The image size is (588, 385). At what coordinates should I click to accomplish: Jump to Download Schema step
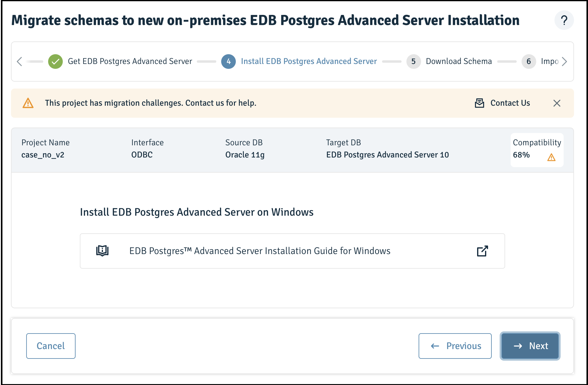pos(459,61)
